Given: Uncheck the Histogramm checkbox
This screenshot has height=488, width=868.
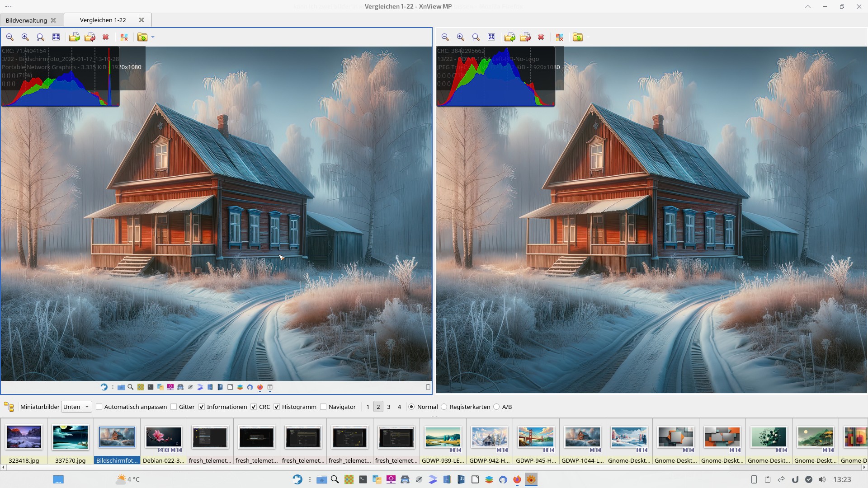Looking at the screenshot, I should coord(277,407).
